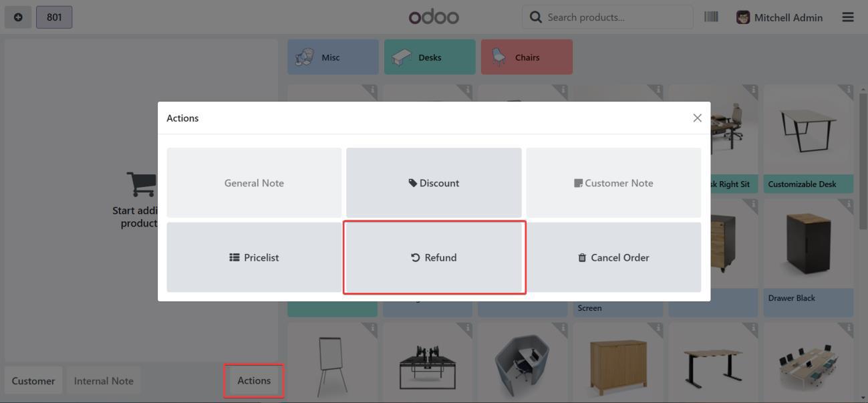Close the Actions dialog with X
The image size is (868, 403).
click(x=697, y=118)
